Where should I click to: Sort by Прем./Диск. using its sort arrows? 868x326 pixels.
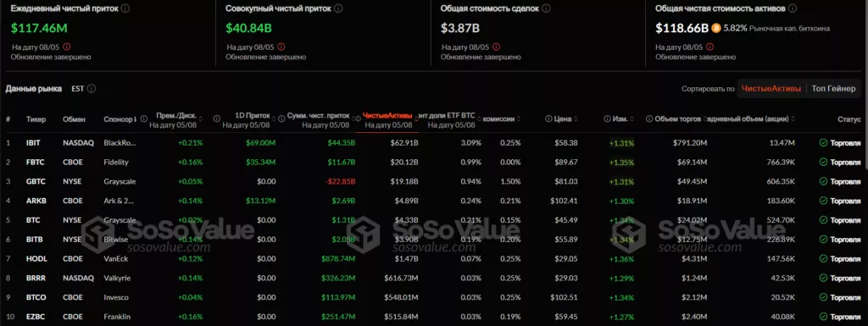[x=200, y=119]
